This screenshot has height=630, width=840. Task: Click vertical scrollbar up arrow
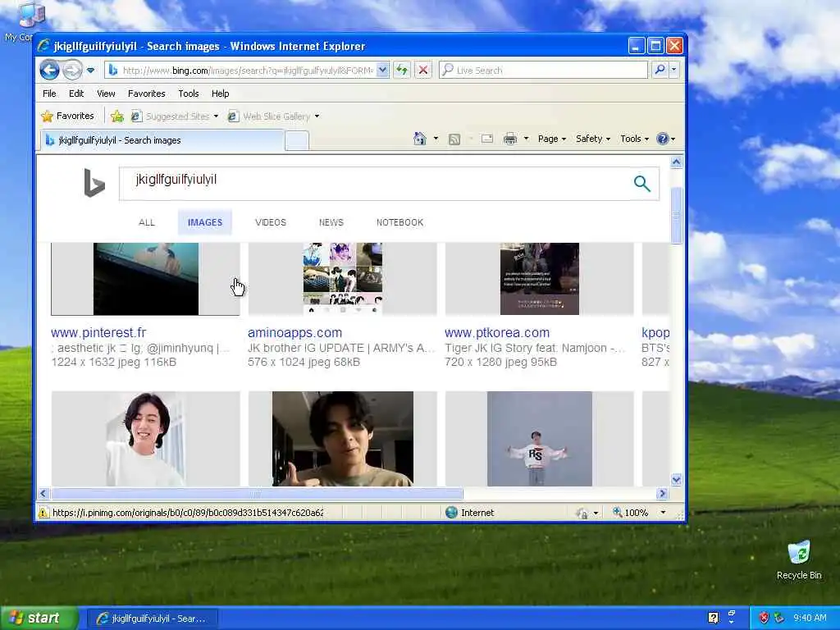click(677, 162)
